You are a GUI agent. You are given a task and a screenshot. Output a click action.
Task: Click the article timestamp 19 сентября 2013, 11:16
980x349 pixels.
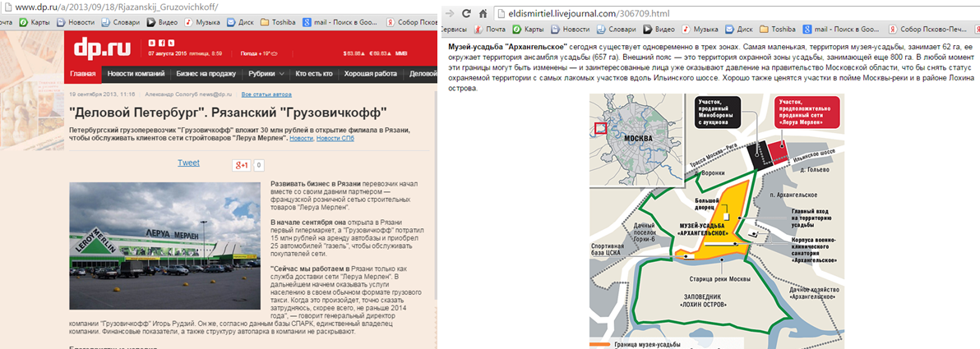tap(103, 94)
